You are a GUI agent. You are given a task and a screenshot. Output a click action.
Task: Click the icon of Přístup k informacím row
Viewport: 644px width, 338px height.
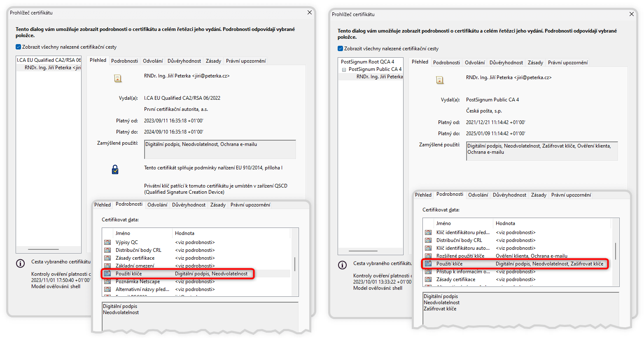point(428,272)
